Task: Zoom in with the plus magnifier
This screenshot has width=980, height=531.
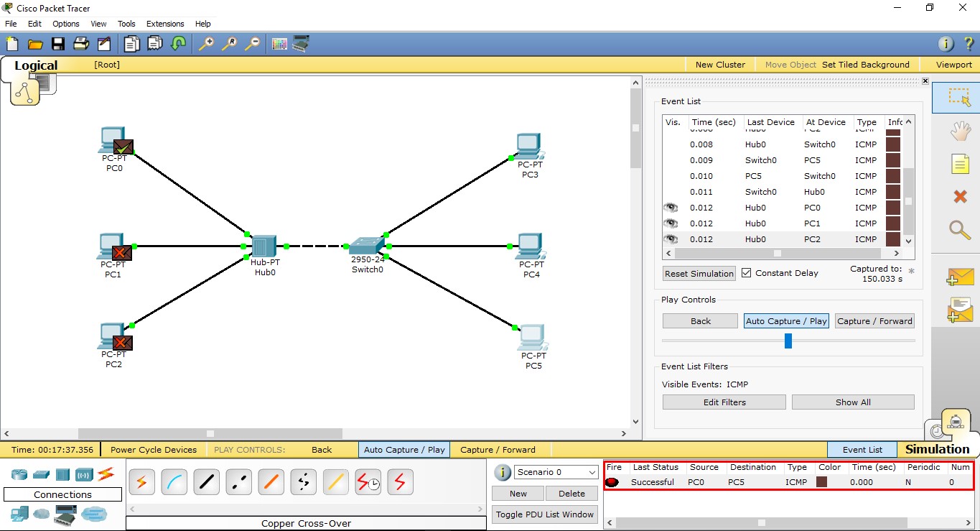Action: [x=206, y=44]
